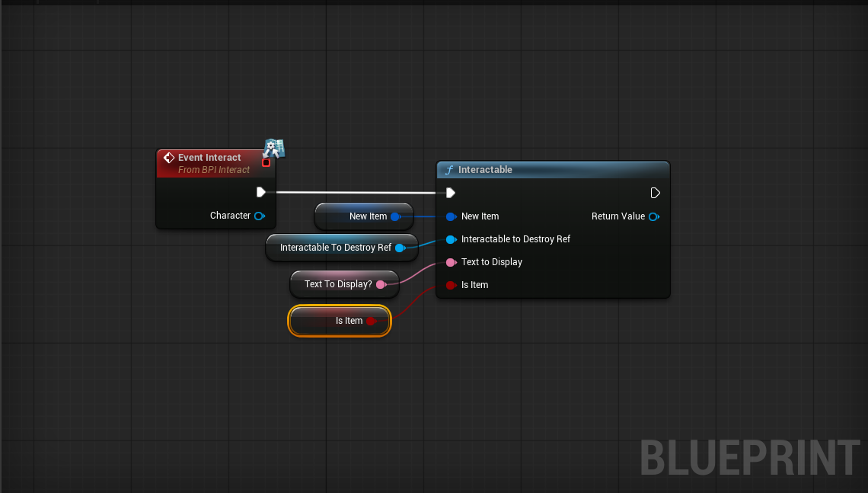Click the Event Interact exec output pin
Image resolution: width=868 pixels, height=493 pixels.
coord(261,192)
